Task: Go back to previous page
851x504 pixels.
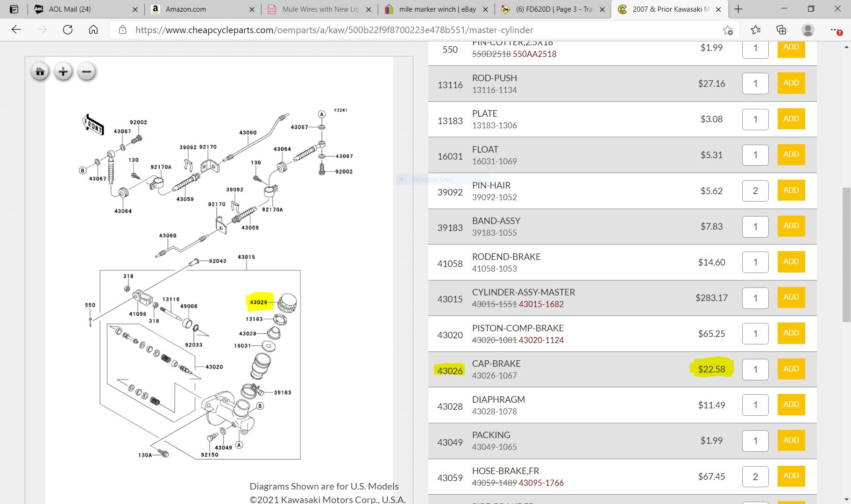Action: [x=16, y=30]
